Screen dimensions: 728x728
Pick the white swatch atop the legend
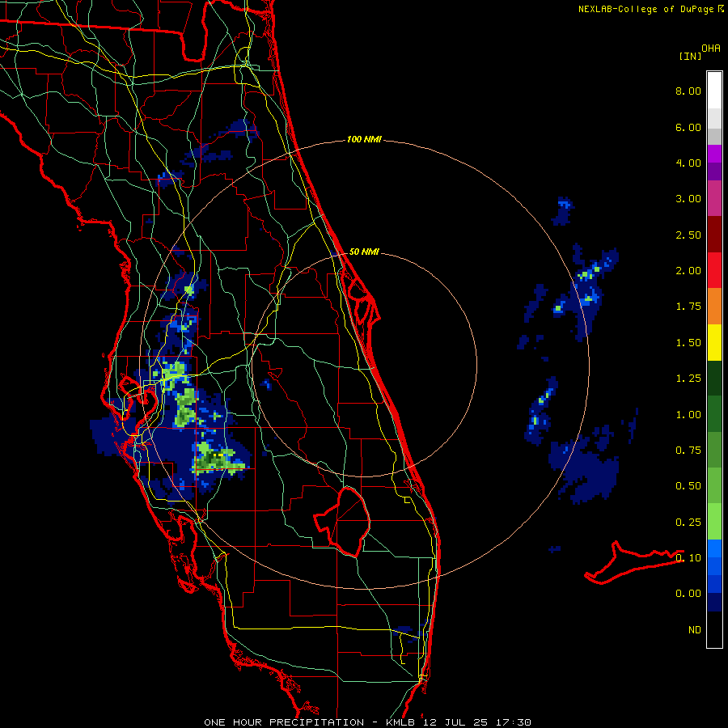[x=714, y=91]
